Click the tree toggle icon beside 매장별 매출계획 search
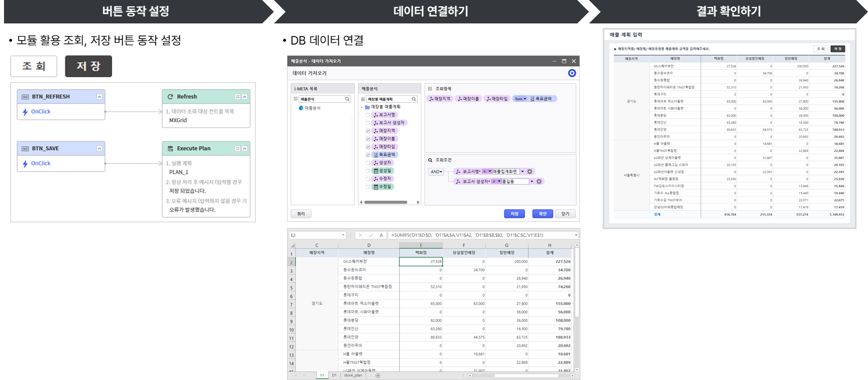This screenshot has width=868, height=380. [x=363, y=99]
